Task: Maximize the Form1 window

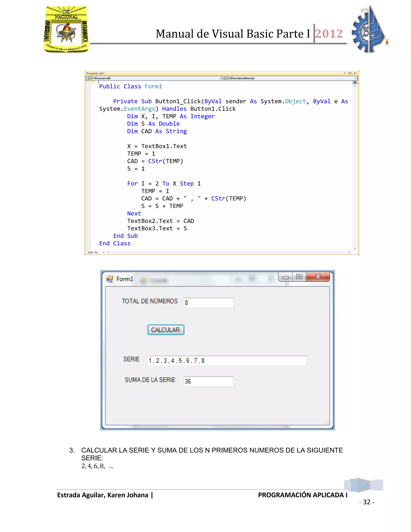Action: [x=299, y=277]
